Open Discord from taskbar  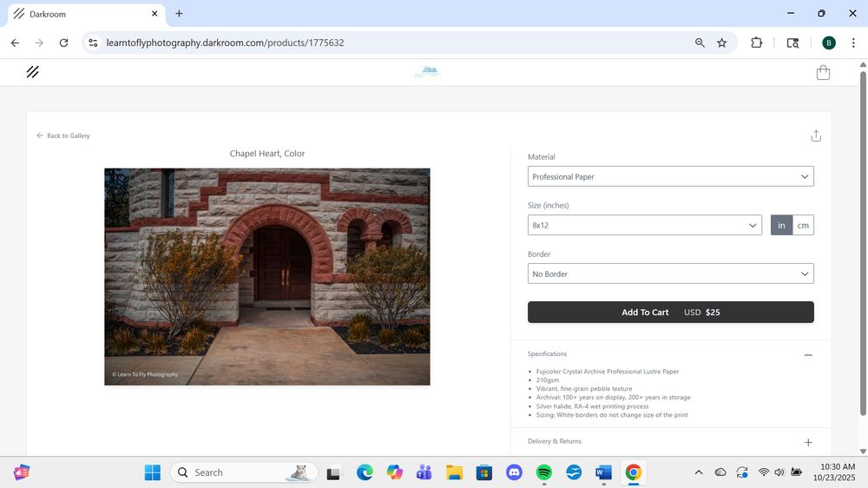coord(514,472)
